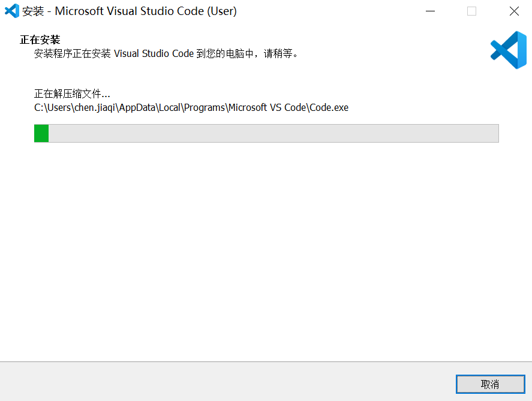The image size is (532, 401).
Task: Click the large Visual Studio Code logo
Action: pyautogui.click(x=508, y=50)
